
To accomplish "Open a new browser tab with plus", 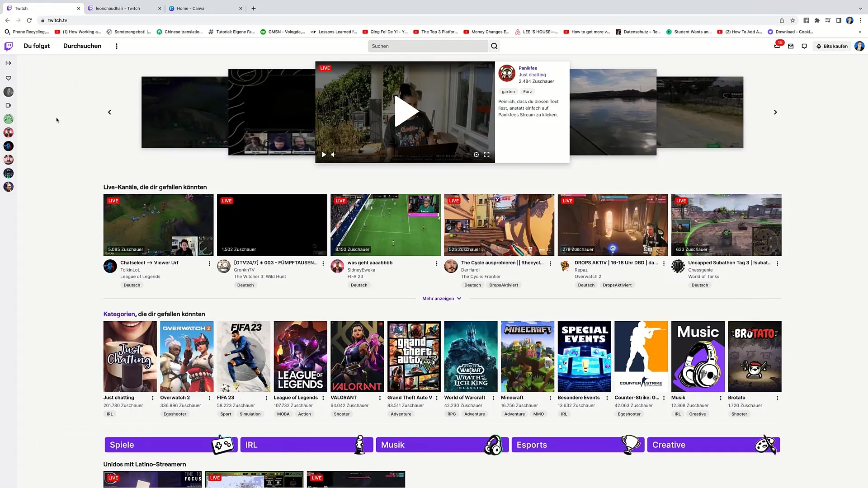I will (x=254, y=8).
